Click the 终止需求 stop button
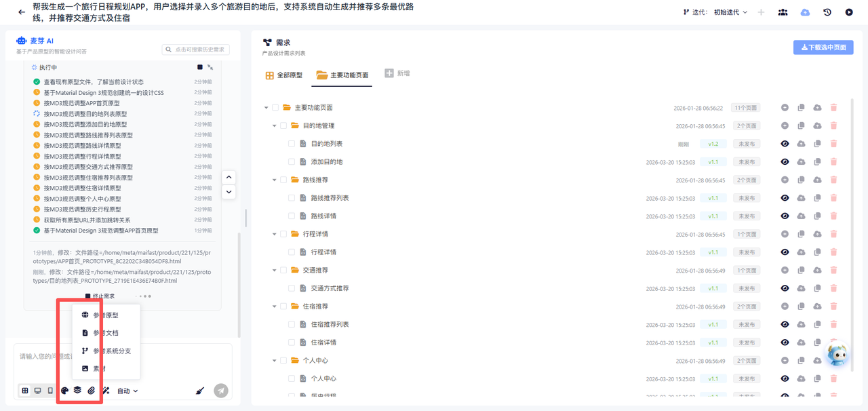This screenshot has height=411, width=868. coord(100,296)
